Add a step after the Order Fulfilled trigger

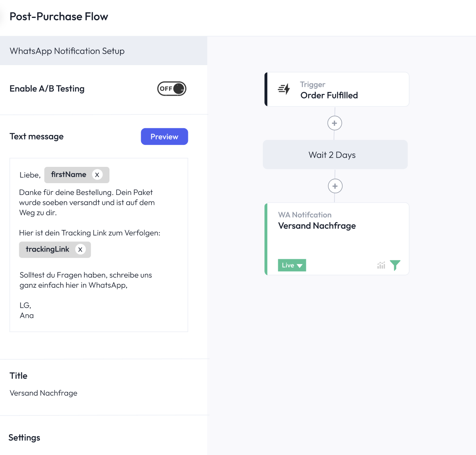(334, 123)
